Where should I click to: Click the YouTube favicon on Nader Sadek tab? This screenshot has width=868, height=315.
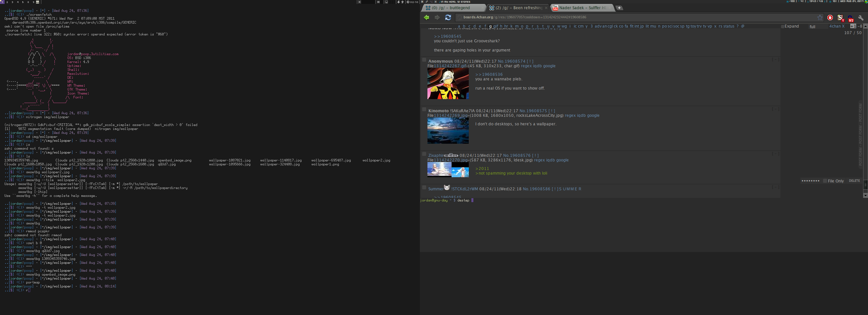(555, 8)
